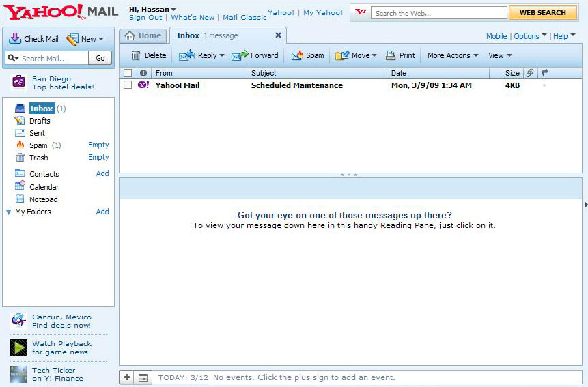Screen dimensions: 588x387
Task: Click the San Diego hotel deals suitcase icon
Action: click(x=18, y=81)
